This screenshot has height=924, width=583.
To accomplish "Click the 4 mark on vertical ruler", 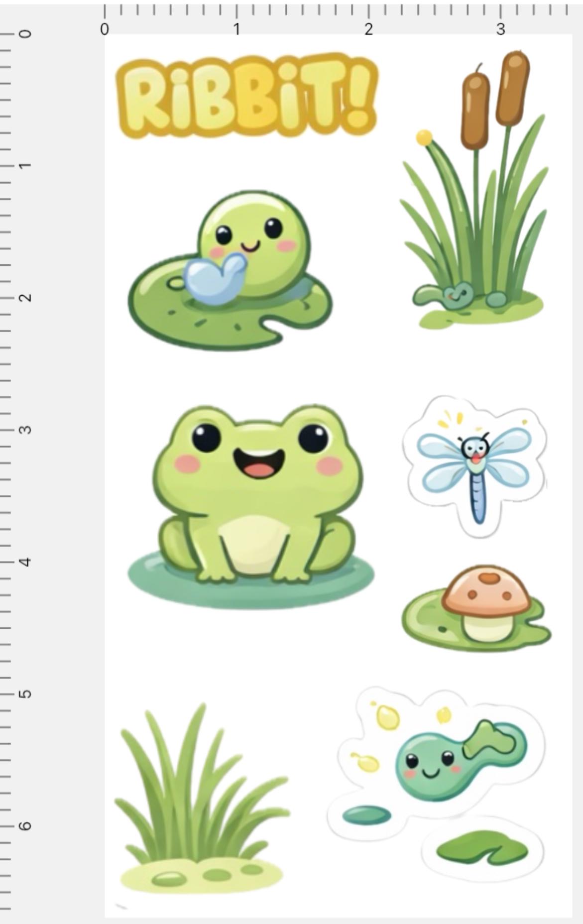I will tap(25, 562).
